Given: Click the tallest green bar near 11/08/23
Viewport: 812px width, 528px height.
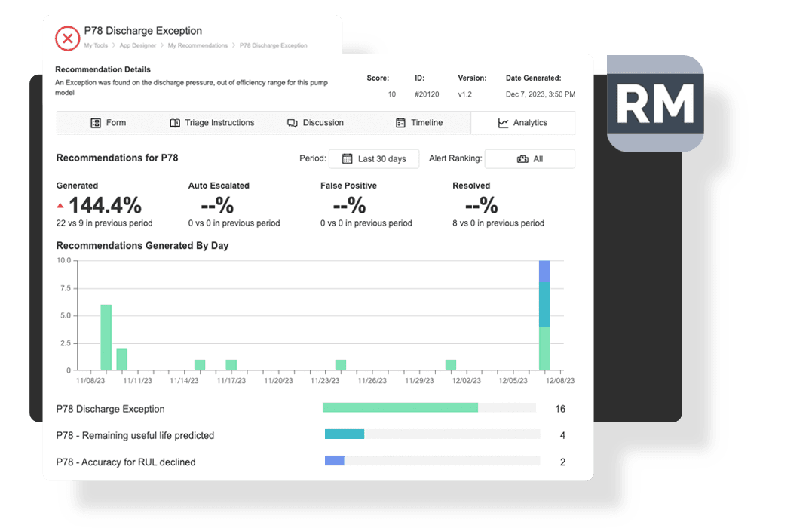Looking at the screenshot, I should [x=106, y=337].
